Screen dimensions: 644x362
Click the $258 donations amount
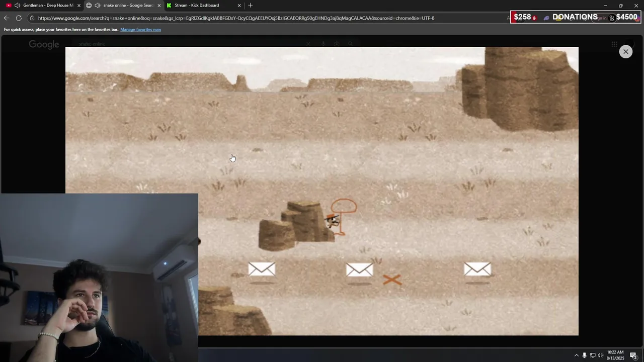[522, 17]
